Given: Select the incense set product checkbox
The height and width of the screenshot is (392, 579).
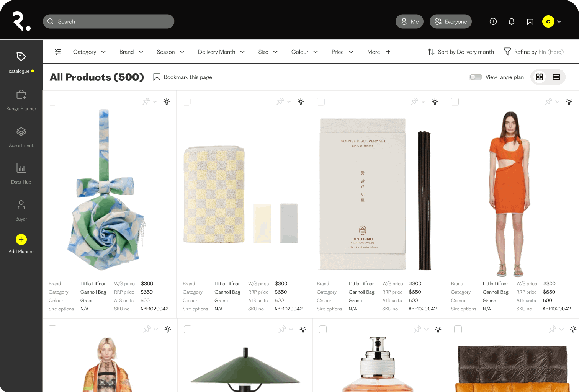Looking at the screenshot, I should pos(321,101).
